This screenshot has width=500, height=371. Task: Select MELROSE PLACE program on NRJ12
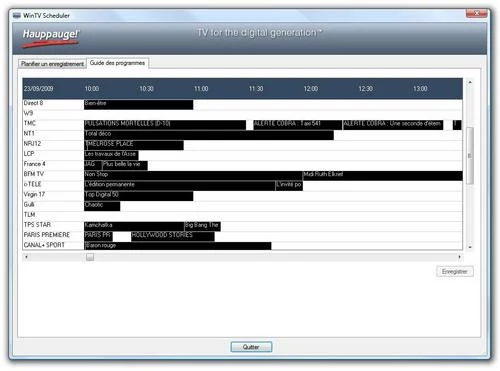coord(134,145)
